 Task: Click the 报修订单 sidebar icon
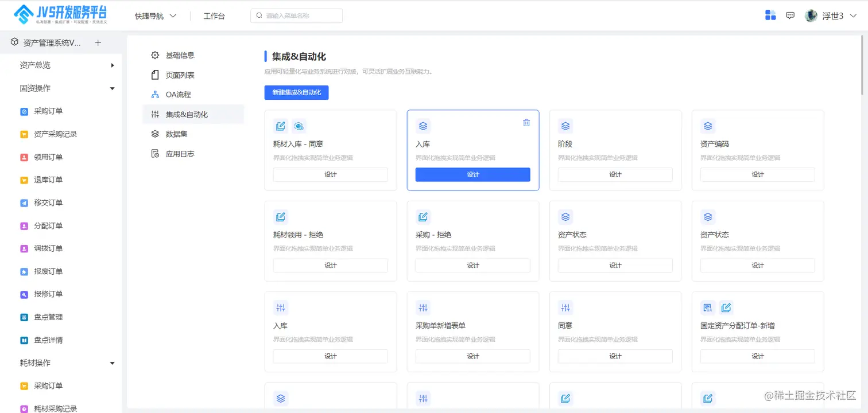pyautogui.click(x=24, y=294)
